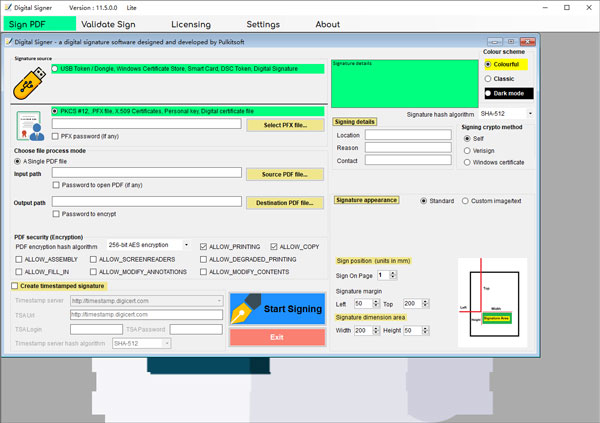Click the Output path field
The image size is (600, 423).
[147, 201]
